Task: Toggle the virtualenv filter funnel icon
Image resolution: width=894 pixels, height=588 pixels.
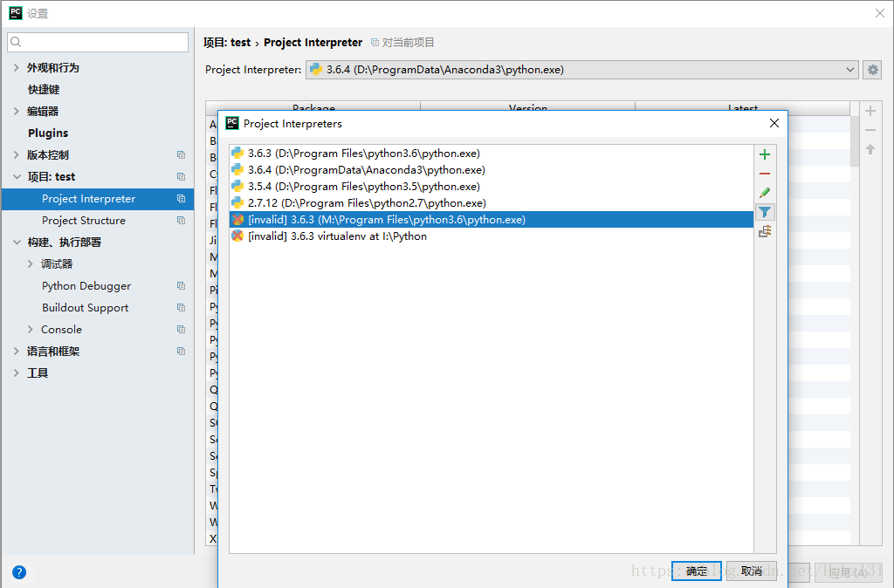Action: pos(765,212)
